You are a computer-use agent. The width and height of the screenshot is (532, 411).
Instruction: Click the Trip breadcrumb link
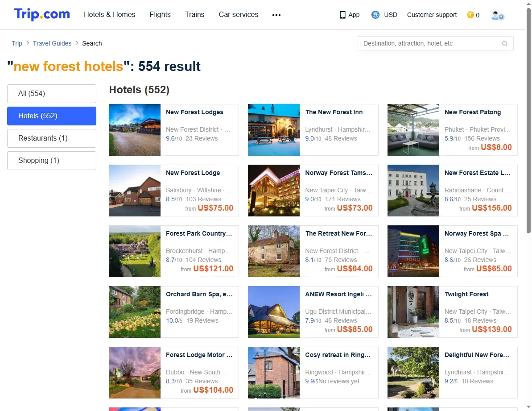pos(17,43)
